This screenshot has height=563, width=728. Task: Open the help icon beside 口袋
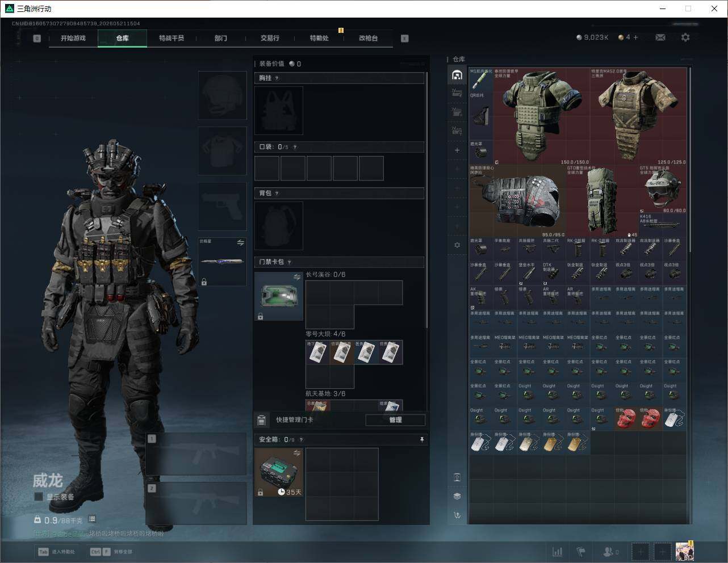tap(295, 147)
